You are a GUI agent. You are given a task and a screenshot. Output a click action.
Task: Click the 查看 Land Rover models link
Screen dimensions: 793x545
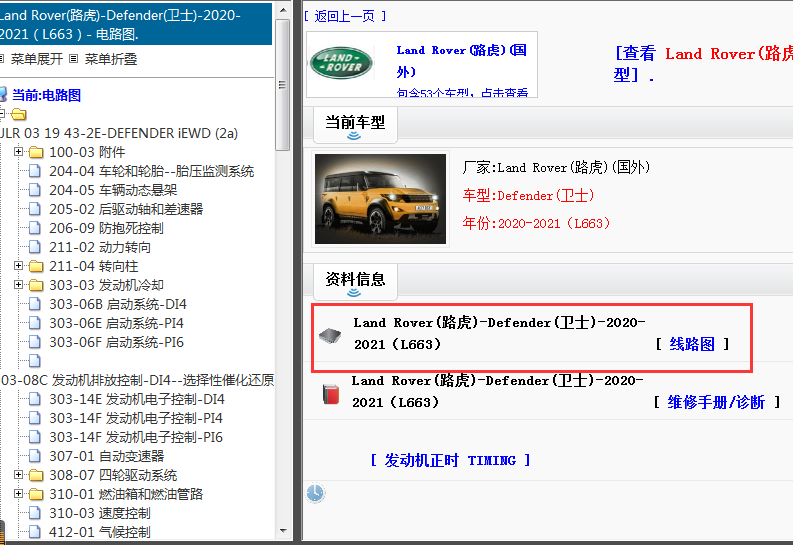[x=703, y=64]
